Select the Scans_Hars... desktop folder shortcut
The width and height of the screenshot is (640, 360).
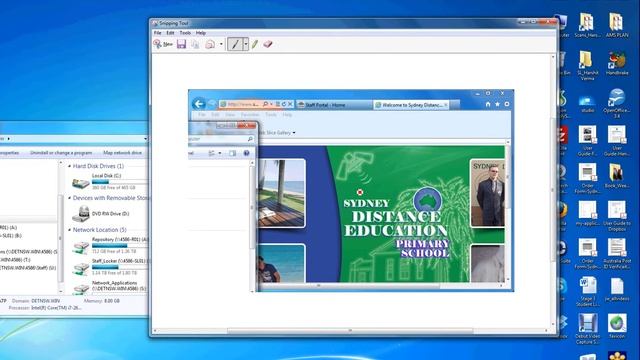587,25
